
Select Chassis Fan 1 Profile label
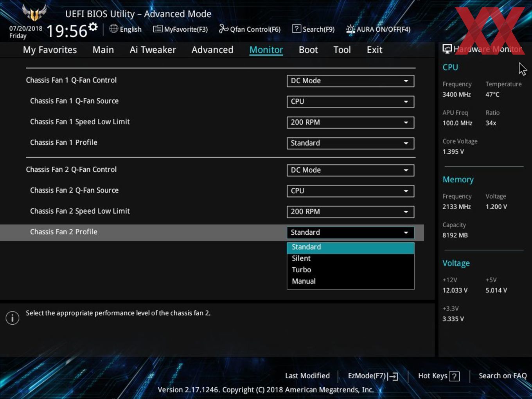point(64,142)
